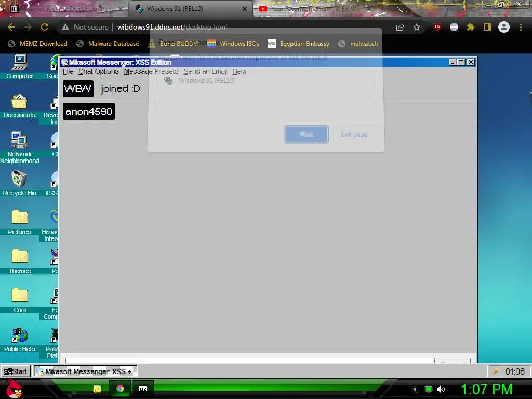Viewport: 532px width, 399px height.
Task: Toggle the browser side panel icon
Action: click(487, 27)
